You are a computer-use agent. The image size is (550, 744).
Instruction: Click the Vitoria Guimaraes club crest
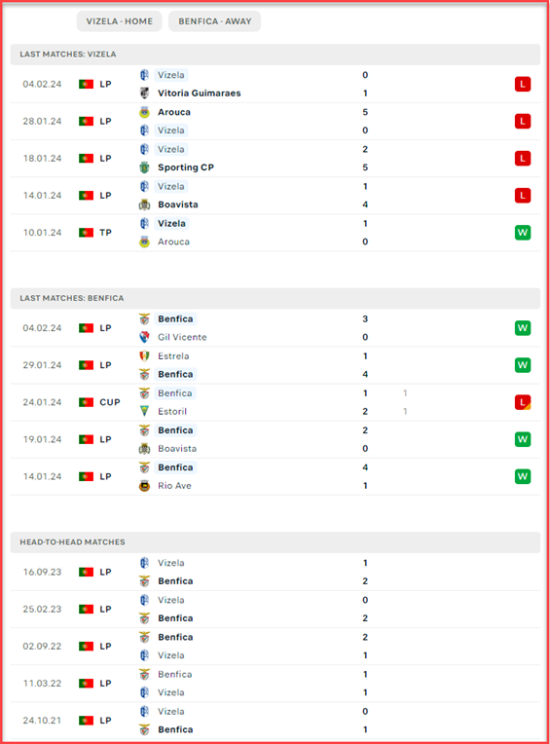point(144,93)
